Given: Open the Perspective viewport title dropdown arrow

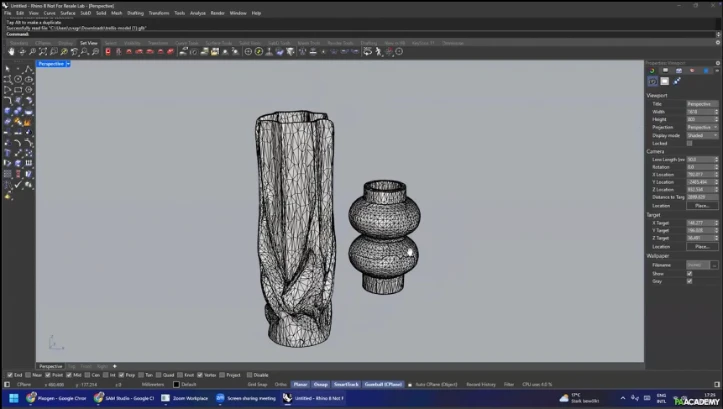Looking at the screenshot, I should pyautogui.click(x=67, y=64).
